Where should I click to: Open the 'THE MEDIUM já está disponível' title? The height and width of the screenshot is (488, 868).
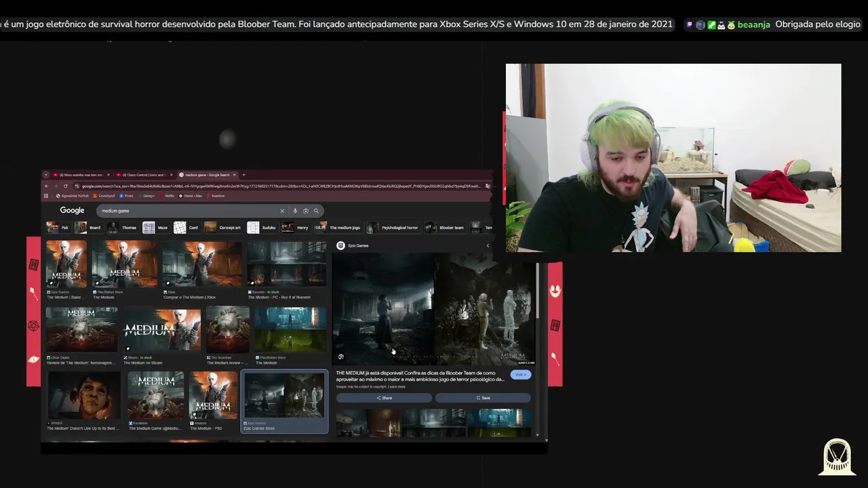point(420,376)
